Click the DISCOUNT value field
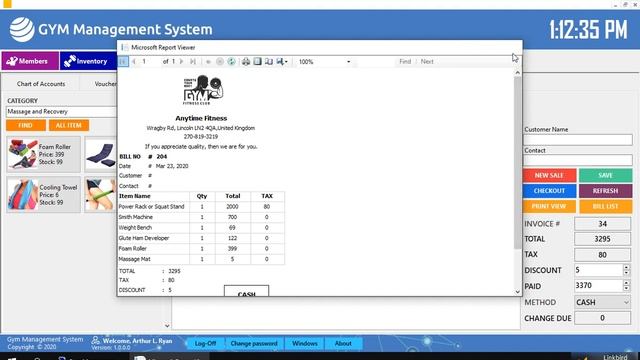Screen dimensions: 640x360 click(x=598, y=270)
